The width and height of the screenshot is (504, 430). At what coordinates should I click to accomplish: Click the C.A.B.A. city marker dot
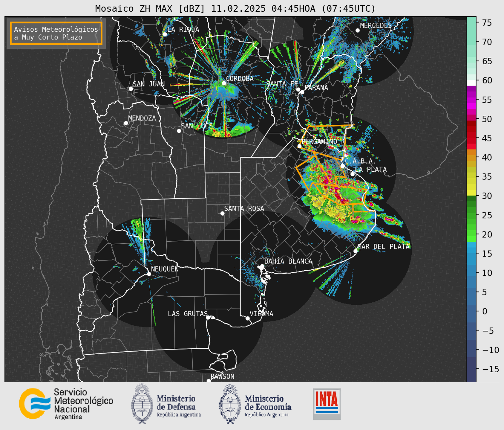343,166
